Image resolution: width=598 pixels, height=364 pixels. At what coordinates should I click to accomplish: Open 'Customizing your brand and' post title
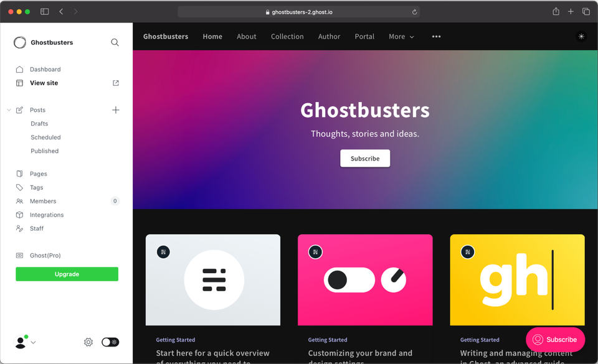click(x=360, y=353)
